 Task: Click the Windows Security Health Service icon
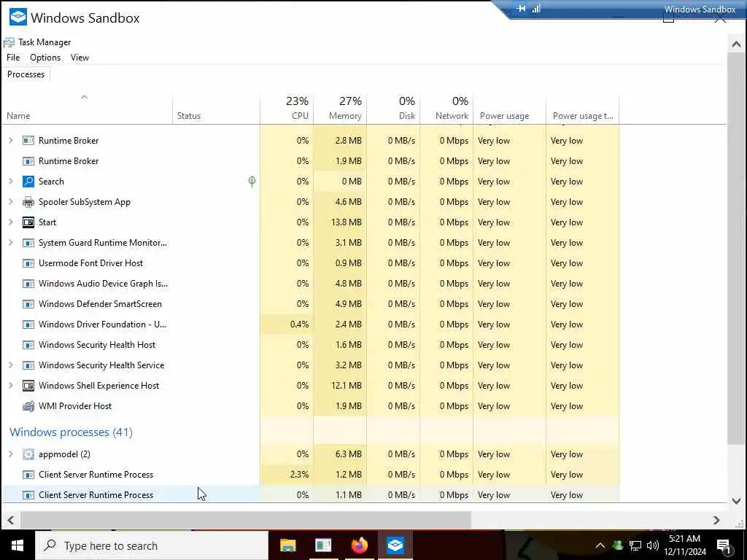28,365
